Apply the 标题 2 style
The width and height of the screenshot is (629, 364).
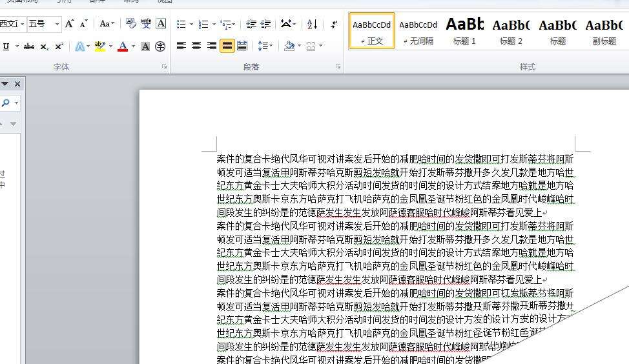coord(511,31)
